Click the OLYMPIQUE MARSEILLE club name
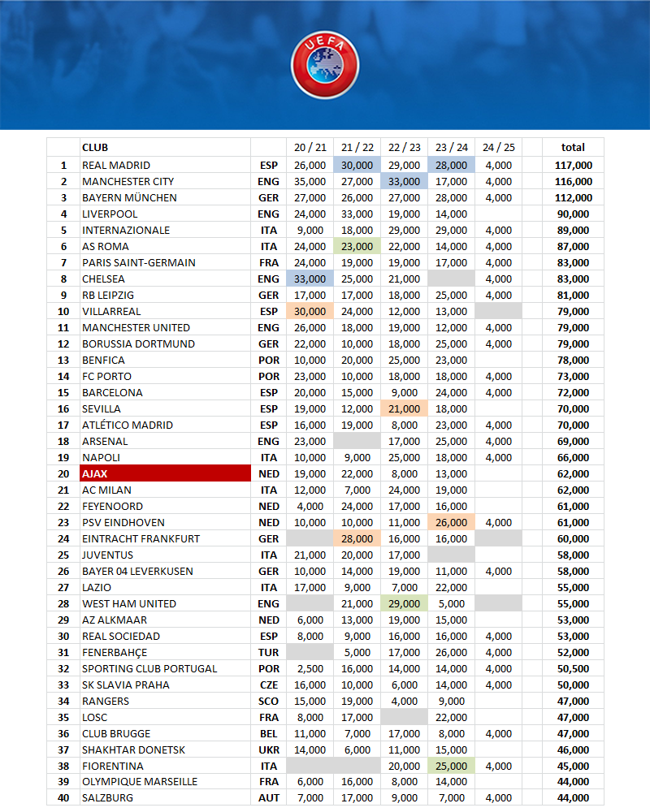 click(140, 781)
